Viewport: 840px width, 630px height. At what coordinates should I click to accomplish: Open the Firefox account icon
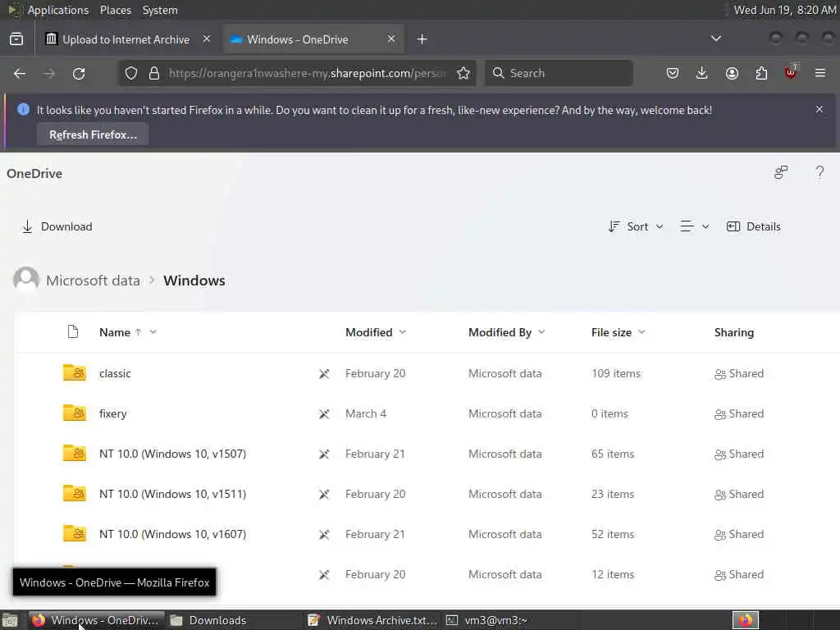732,73
